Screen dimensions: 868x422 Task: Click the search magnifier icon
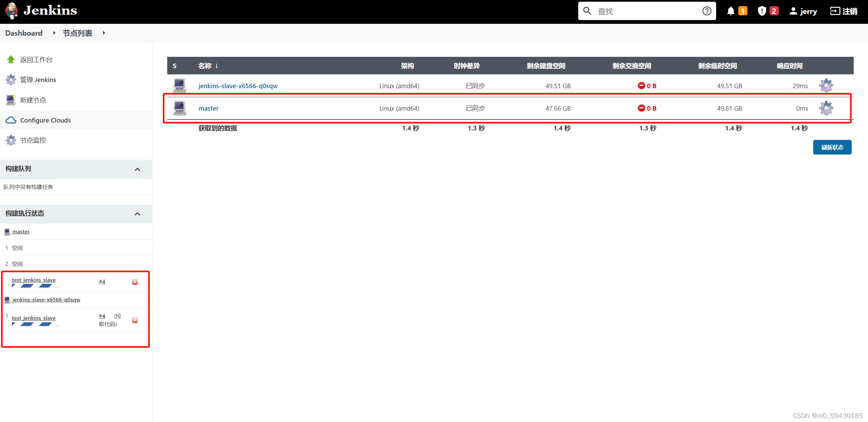click(x=587, y=11)
